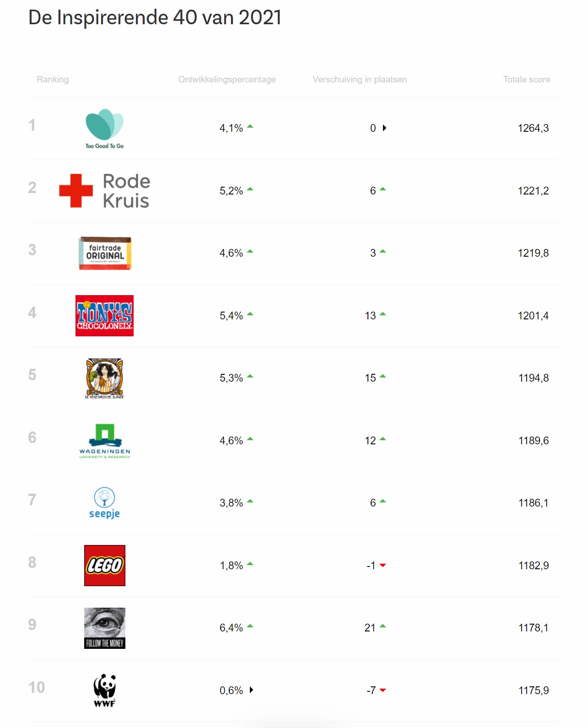The height and width of the screenshot is (728, 588).
Task: Click the green arrow next to 5,4%
Action: tap(250, 314)
